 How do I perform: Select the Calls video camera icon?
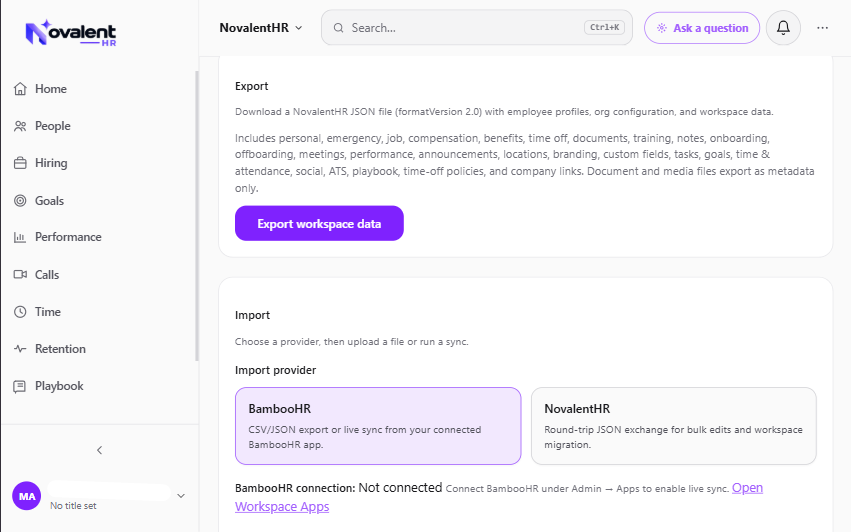(20, 275)
